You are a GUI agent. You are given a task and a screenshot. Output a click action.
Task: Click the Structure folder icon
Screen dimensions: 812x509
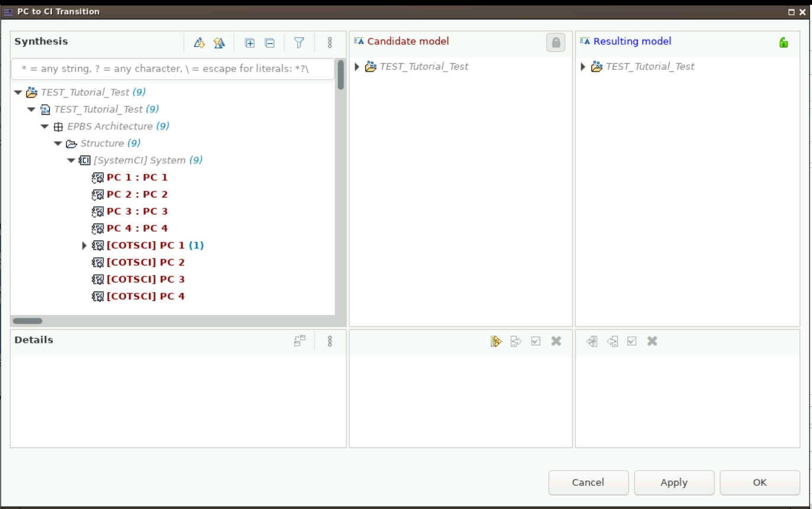click(x=72, y=144)
